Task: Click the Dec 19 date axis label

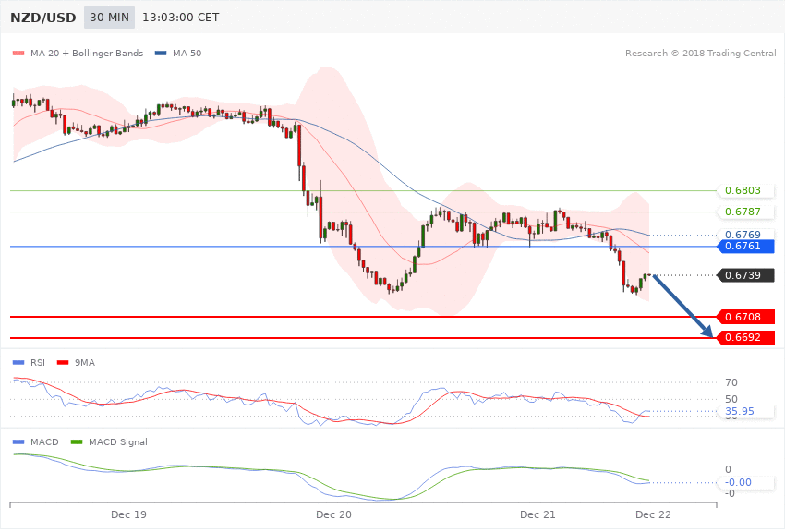Action: 128,515
